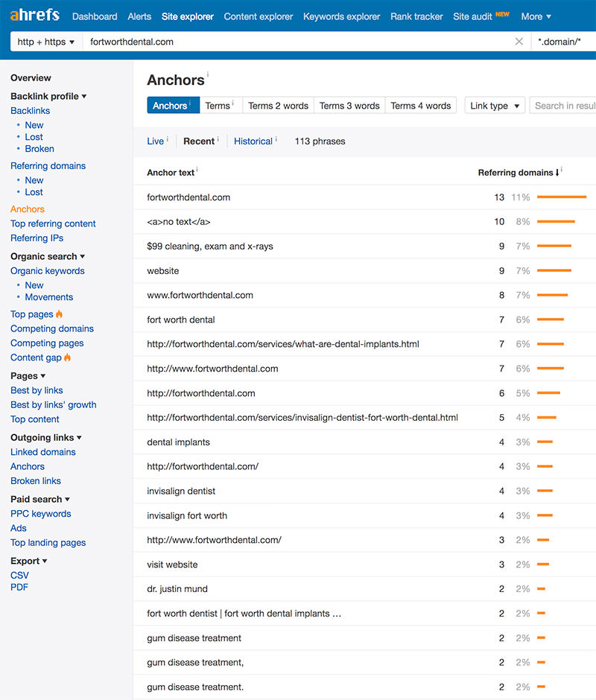Click anchor text "$99 cleaning, exam and x-rays"
This screenshot has height=700, width=596.
[x=210, y=246]
